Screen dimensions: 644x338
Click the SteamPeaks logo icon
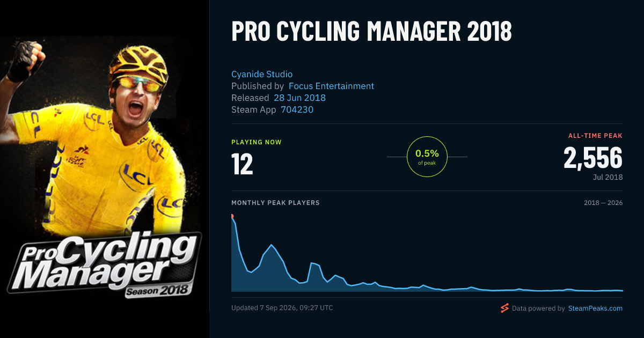click(504, 308)
